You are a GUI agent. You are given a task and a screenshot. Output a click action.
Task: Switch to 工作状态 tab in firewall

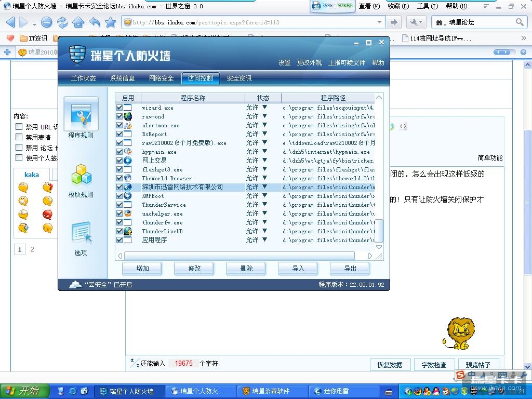[83, 78]
